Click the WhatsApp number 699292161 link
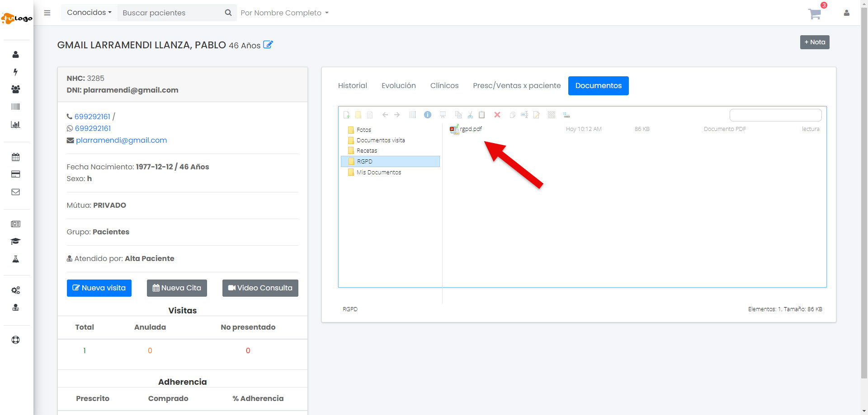 (93, 128)
